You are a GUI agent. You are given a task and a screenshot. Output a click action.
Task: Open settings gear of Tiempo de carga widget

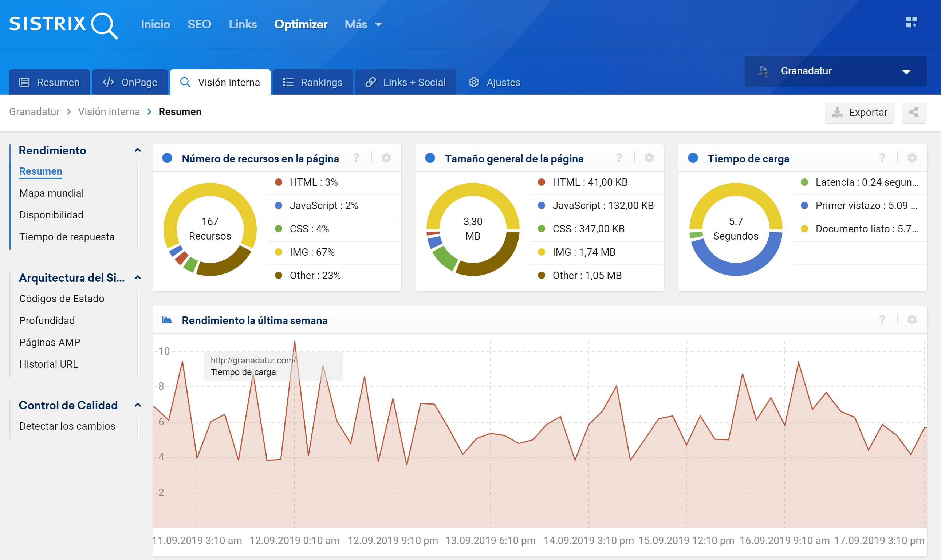pos(912,158)
